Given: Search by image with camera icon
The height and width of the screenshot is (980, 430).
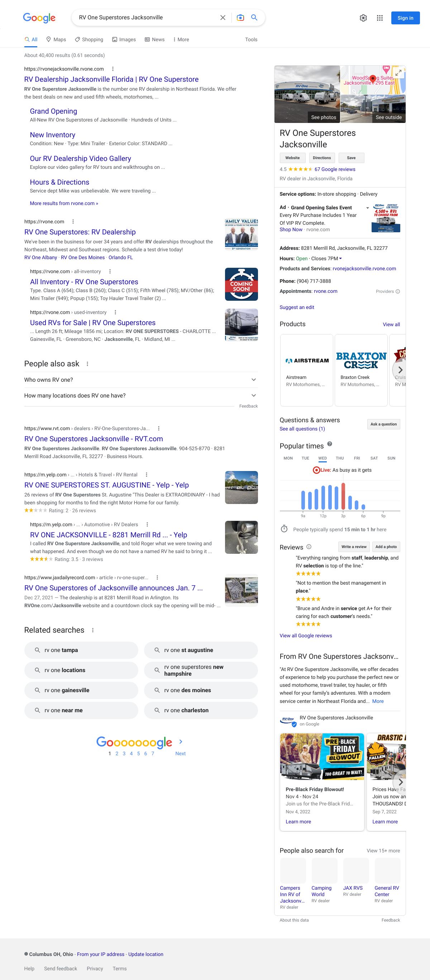Looking at the screenshot, I should [240, 18].
